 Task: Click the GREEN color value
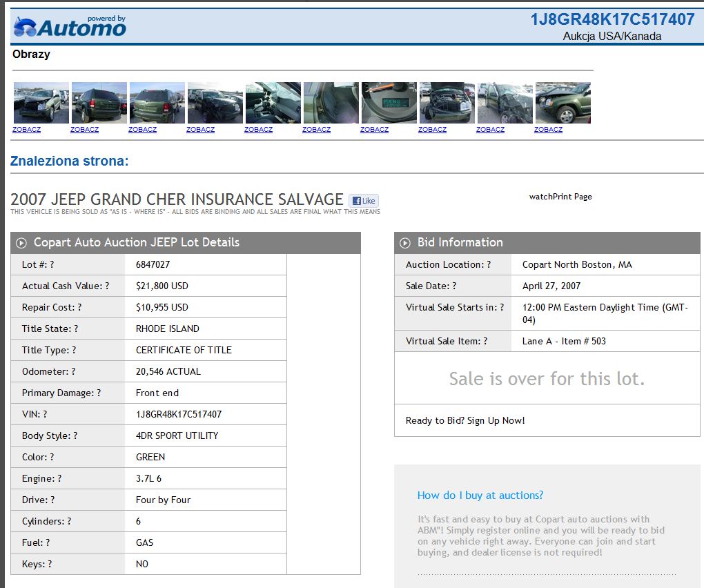(x=150, y=457)
